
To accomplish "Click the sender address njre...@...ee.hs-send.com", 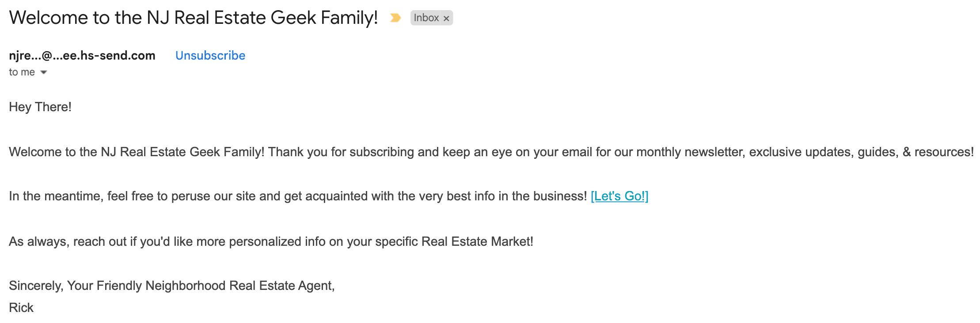I will [x=82, y=56].
